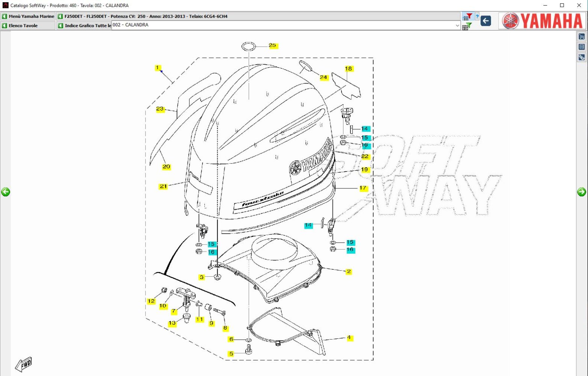
Task: Select part number 24 in the diagram
Action: 323,77
